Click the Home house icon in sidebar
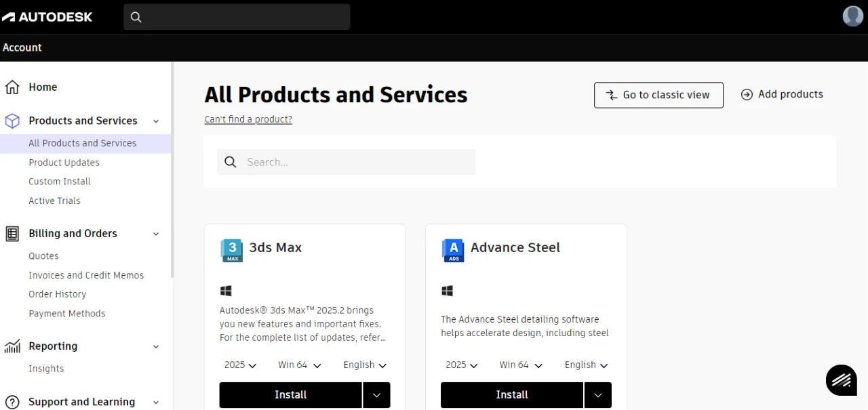This screenshot has width=868, height=410. coord(12,87)
